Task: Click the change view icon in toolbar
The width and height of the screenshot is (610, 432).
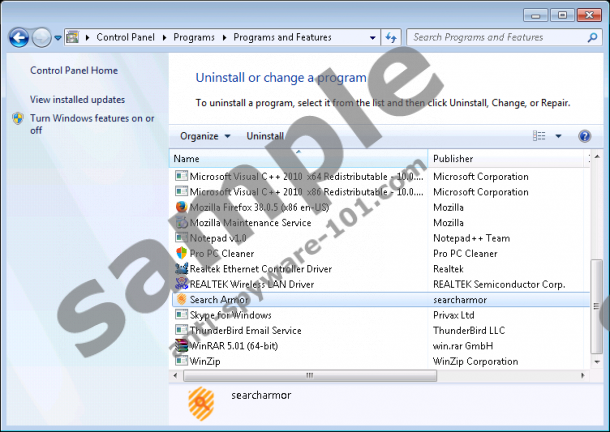Action: click(x=540, y=136)
